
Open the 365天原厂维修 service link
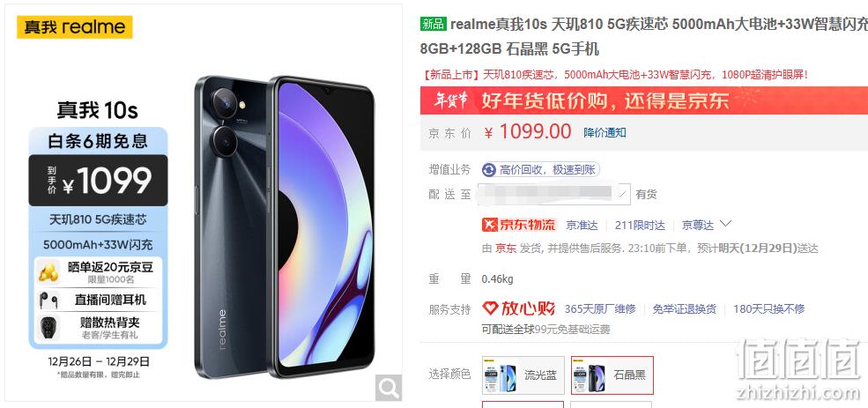click(600, 309)
